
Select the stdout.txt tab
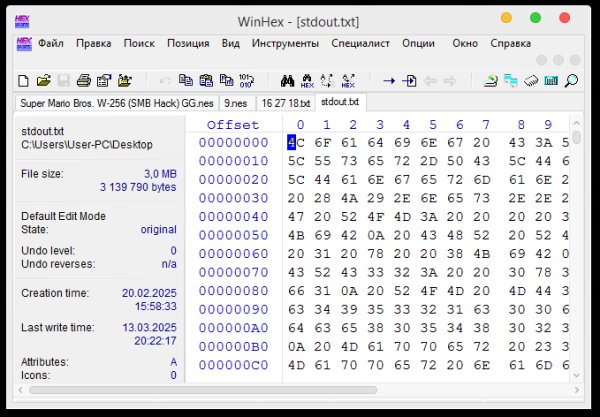[x=340, y=102]
